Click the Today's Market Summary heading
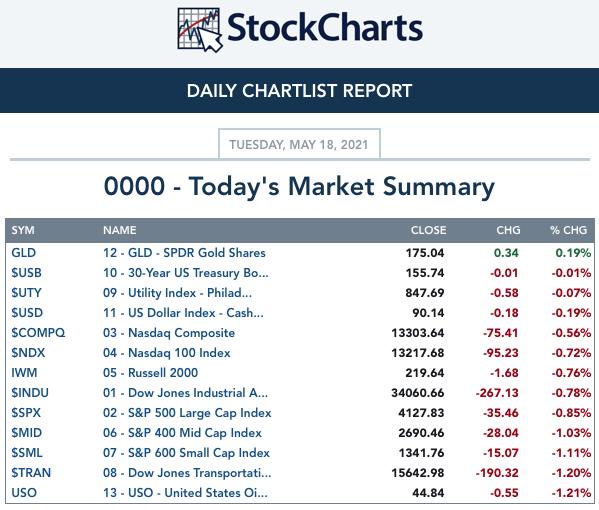This screenshot has height=510, width=599. point(299,186)
